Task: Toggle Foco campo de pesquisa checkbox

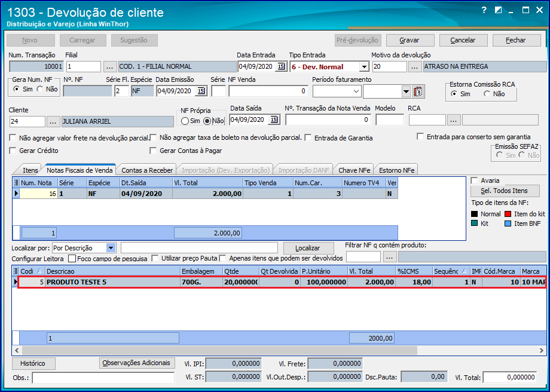Action: pyautogui.click(x=72, y=258)
